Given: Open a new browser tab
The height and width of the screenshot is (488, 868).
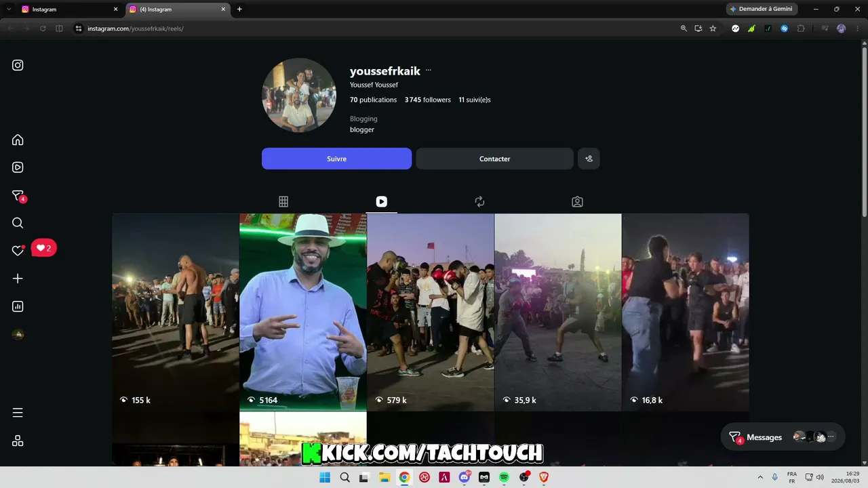Looking at the screenshot, I should pos(239,9).
